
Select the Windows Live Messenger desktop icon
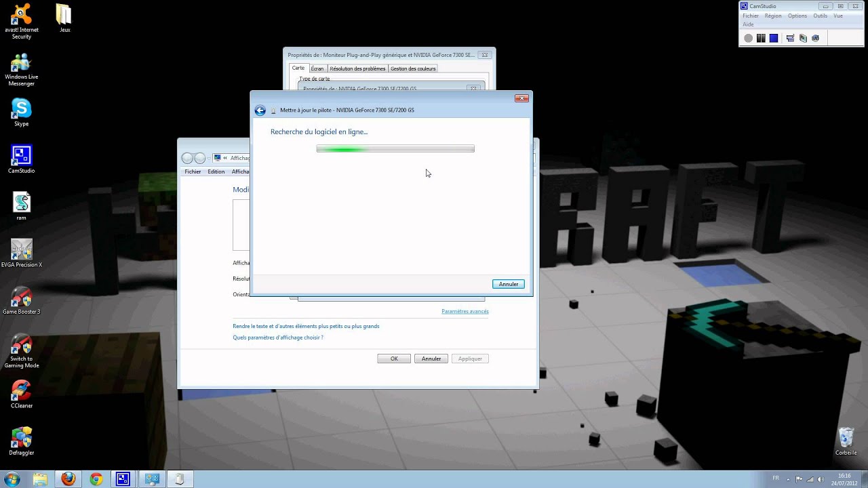(22, 69)
